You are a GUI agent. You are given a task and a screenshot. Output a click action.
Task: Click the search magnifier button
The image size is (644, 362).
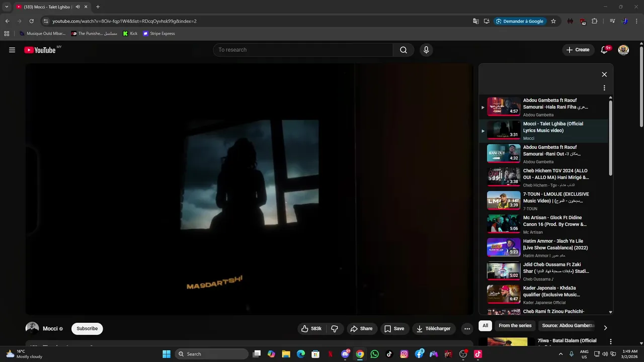404,50
